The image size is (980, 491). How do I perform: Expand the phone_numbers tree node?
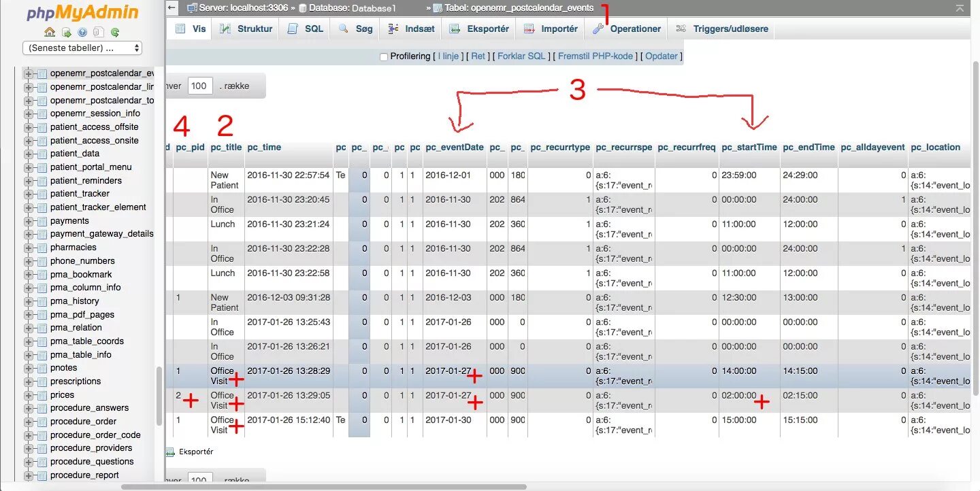[x=29, y=261]
